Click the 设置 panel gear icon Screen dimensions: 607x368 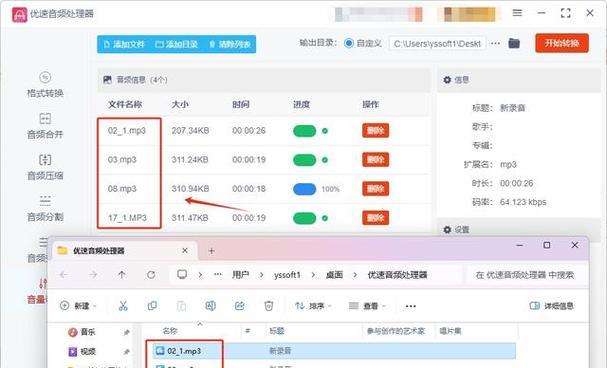pos(447,230)
